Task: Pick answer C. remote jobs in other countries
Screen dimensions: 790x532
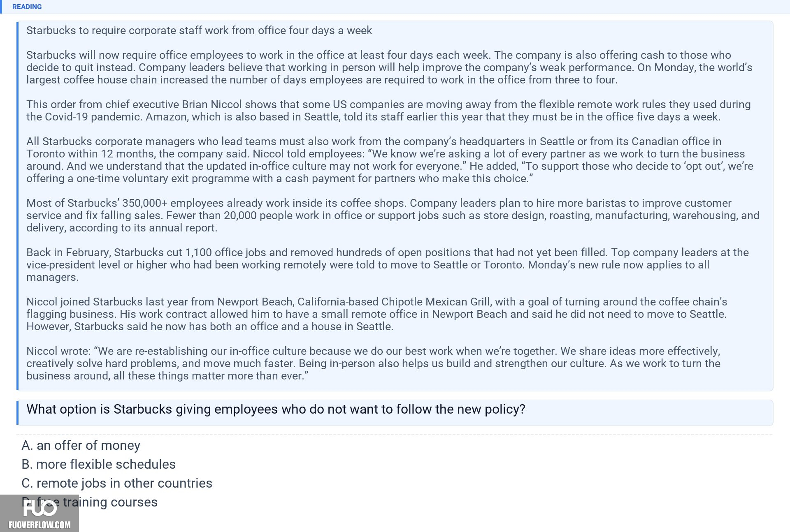Action: [117, 483]
